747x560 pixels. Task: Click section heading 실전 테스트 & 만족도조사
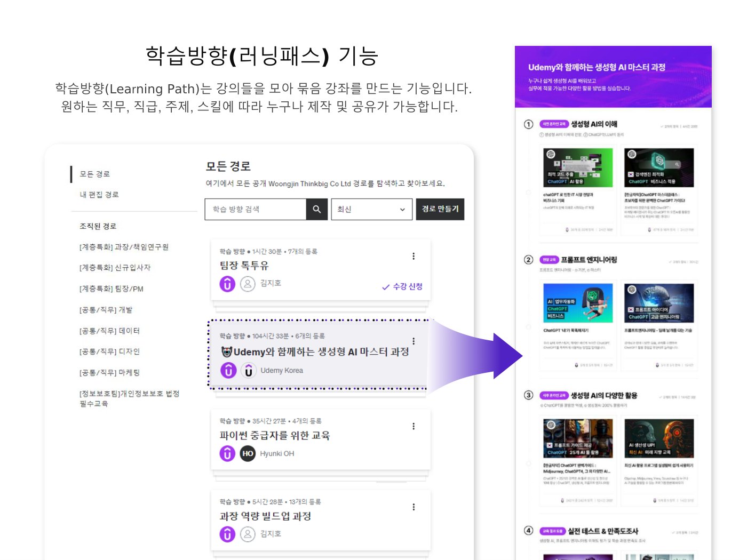tap(603, 531)
